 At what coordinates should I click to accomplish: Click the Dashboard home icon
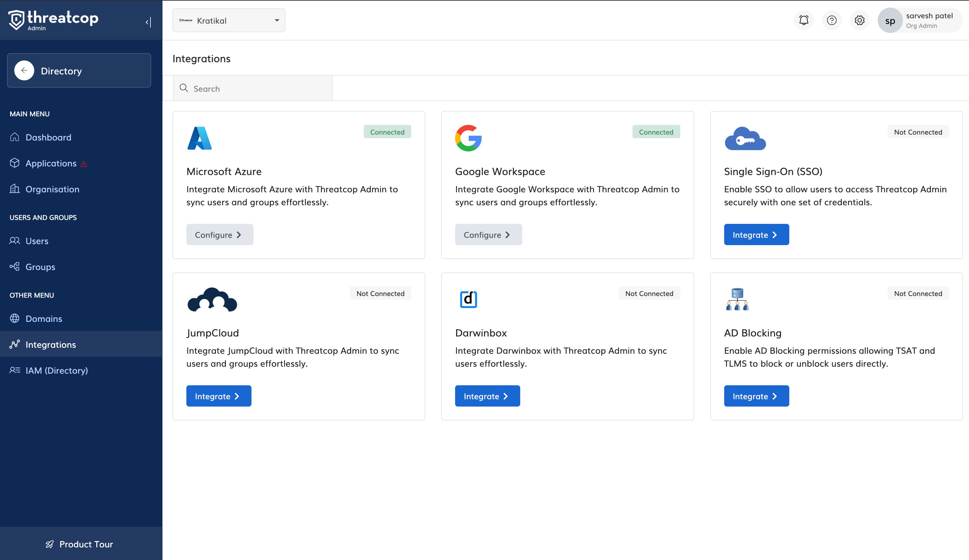pos(15,137)
